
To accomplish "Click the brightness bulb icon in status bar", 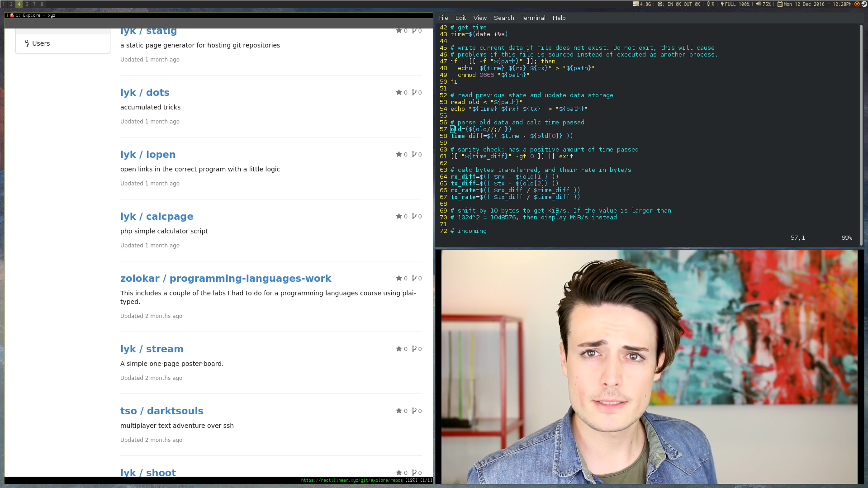I will coord(708,4).
